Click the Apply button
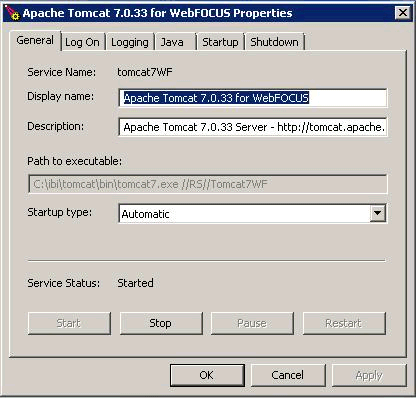Screen dimensions: 416x398 [369, 375]
